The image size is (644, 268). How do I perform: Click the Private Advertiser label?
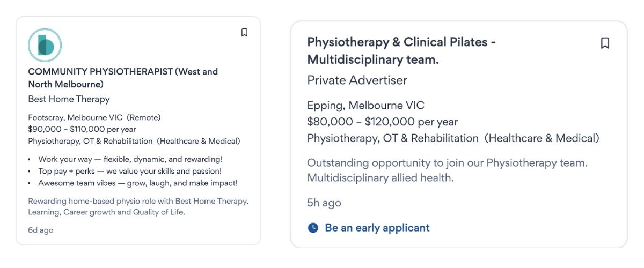357,80
